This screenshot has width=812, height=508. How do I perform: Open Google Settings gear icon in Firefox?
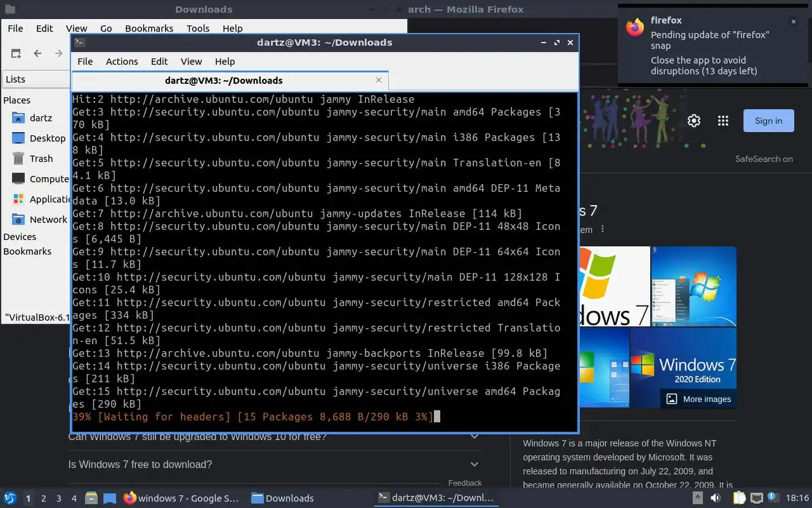(694, 121)
